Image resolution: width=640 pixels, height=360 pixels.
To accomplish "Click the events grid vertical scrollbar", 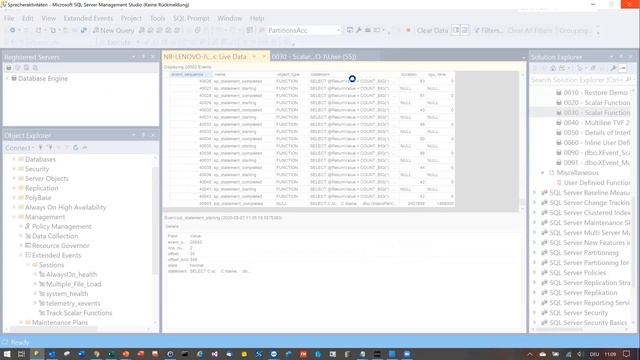I will point(522,141).
